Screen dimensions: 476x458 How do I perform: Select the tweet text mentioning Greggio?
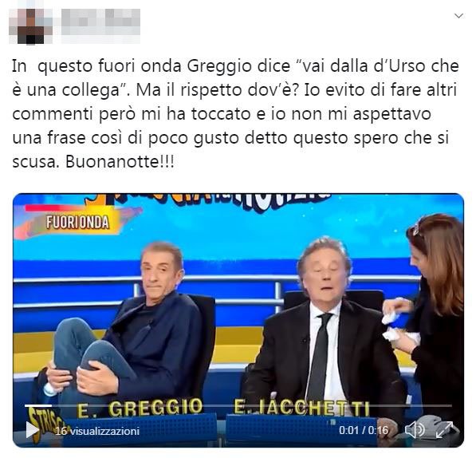pos(235,113)
